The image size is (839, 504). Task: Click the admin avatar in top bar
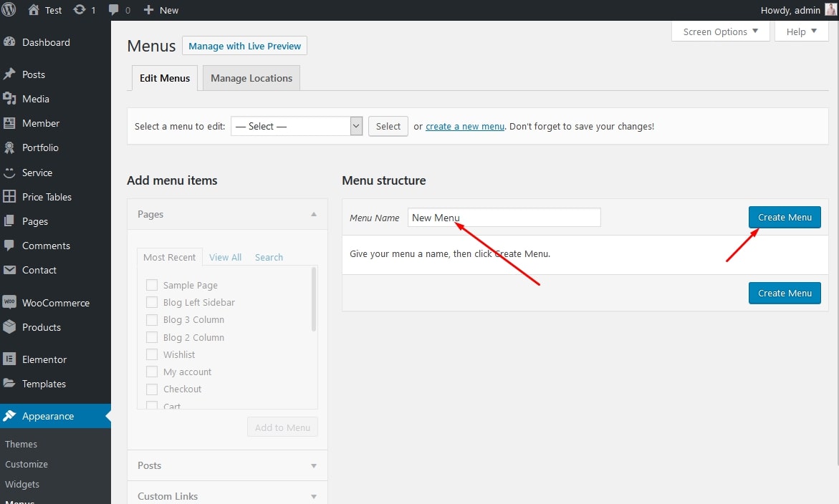pyautogui.click(x=830, y=10)
